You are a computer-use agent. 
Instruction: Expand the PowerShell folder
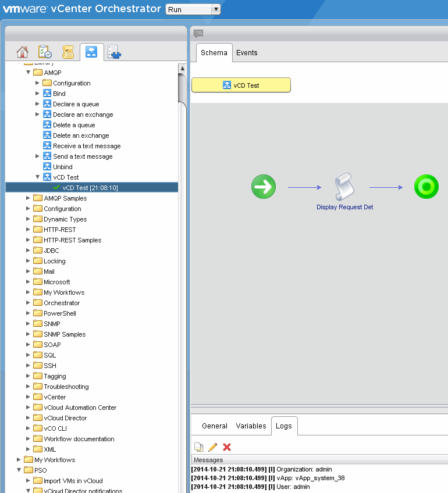tap(29, 313)
